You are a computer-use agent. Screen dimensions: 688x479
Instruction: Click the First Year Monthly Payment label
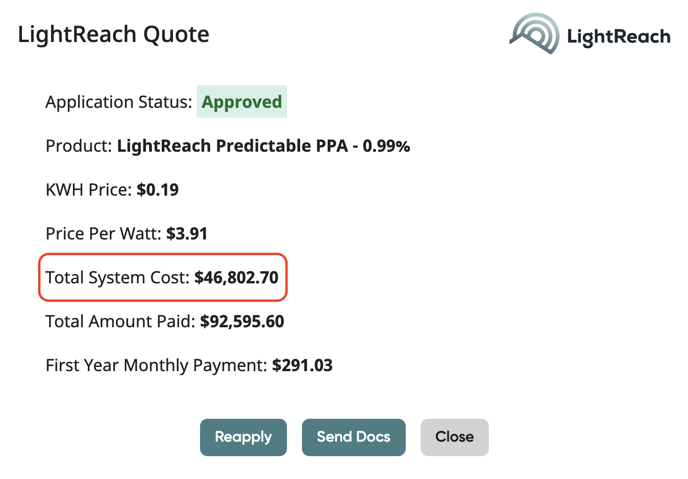click(x=157, y=365)
